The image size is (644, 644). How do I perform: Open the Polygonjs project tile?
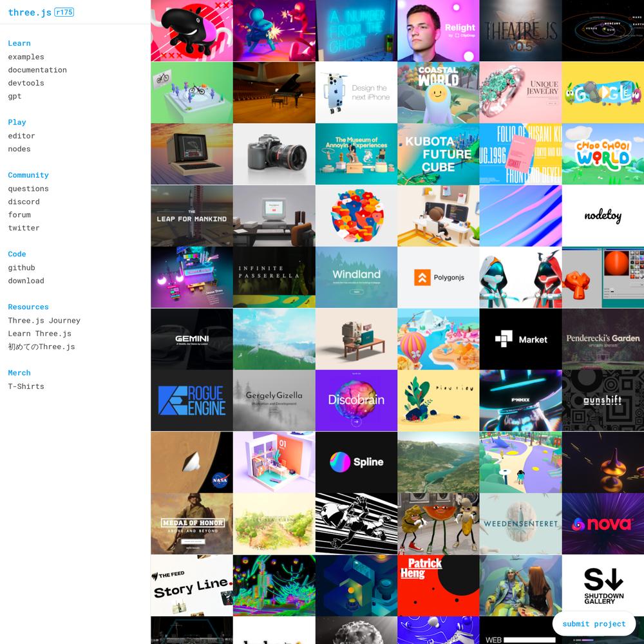[438, 277]
